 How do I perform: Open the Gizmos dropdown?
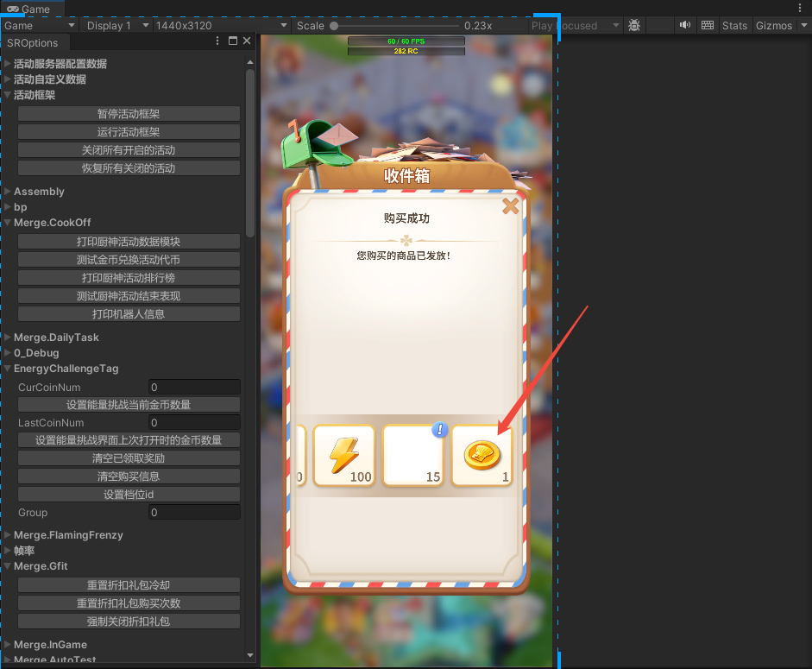point(774,26)
